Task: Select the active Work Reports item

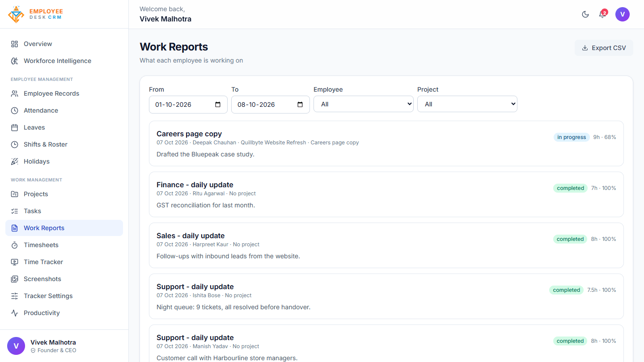Action: 64,228
